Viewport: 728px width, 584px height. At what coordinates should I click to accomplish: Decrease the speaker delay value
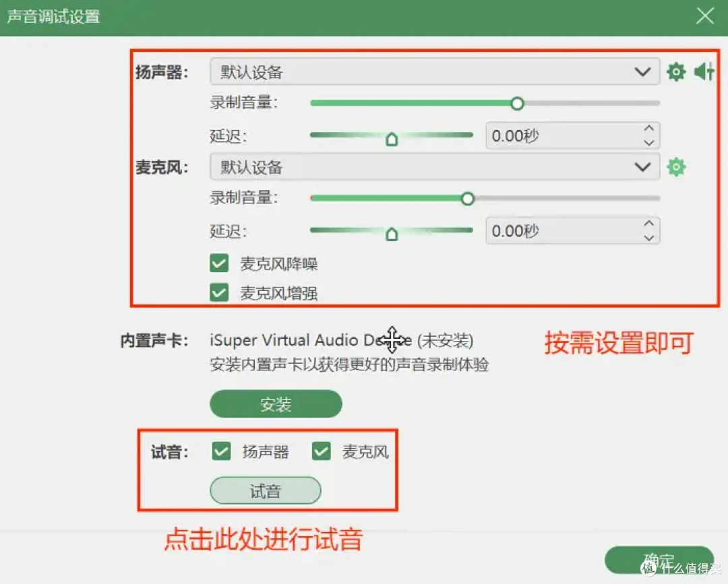[x=648, y=143]
